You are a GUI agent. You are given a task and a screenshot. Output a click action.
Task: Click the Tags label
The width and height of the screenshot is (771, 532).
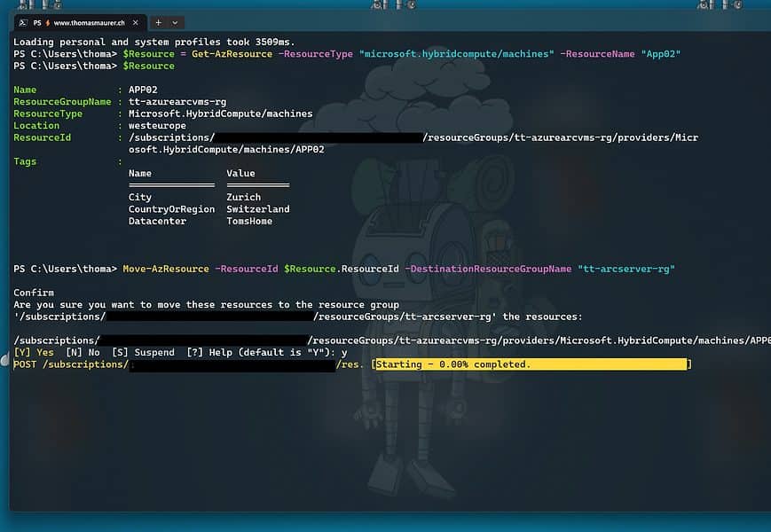[25, 161]
